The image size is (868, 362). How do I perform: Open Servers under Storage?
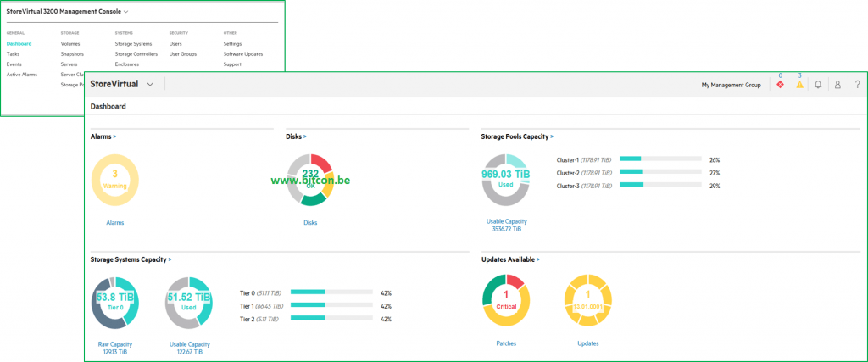(70, 64)
